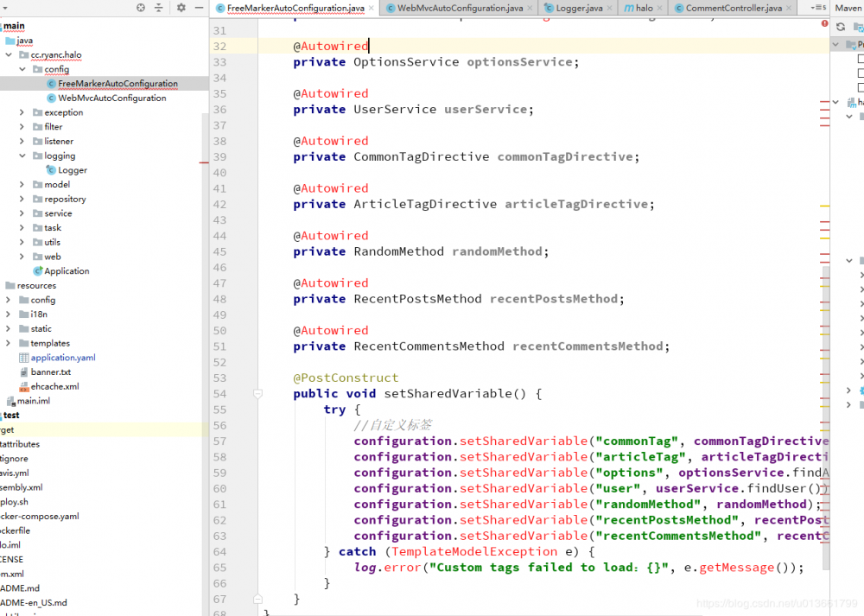Close the halo tab

659,9
